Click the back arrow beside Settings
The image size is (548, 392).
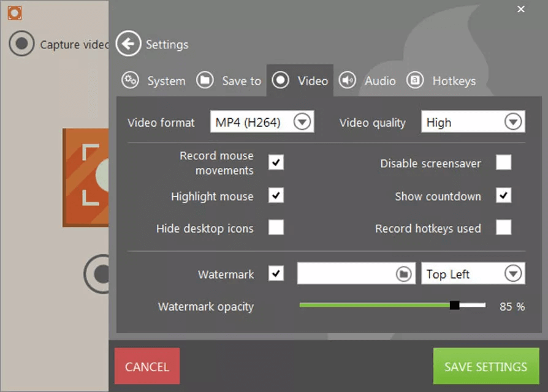[128, 44]
